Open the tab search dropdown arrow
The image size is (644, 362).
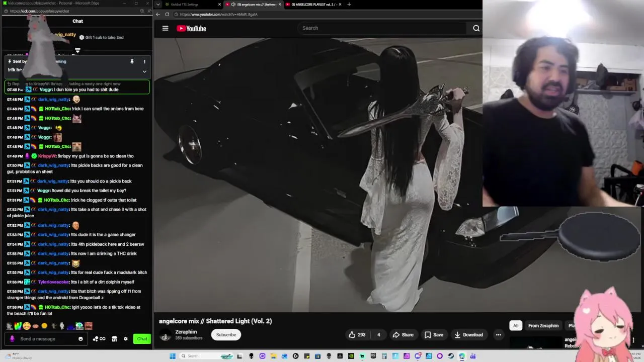point(158,5)
